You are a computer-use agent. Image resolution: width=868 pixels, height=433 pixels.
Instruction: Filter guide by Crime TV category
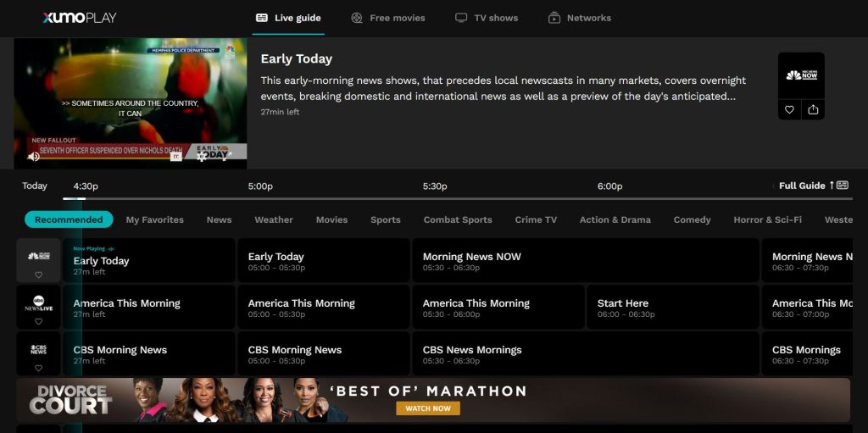tap(536, 219)
